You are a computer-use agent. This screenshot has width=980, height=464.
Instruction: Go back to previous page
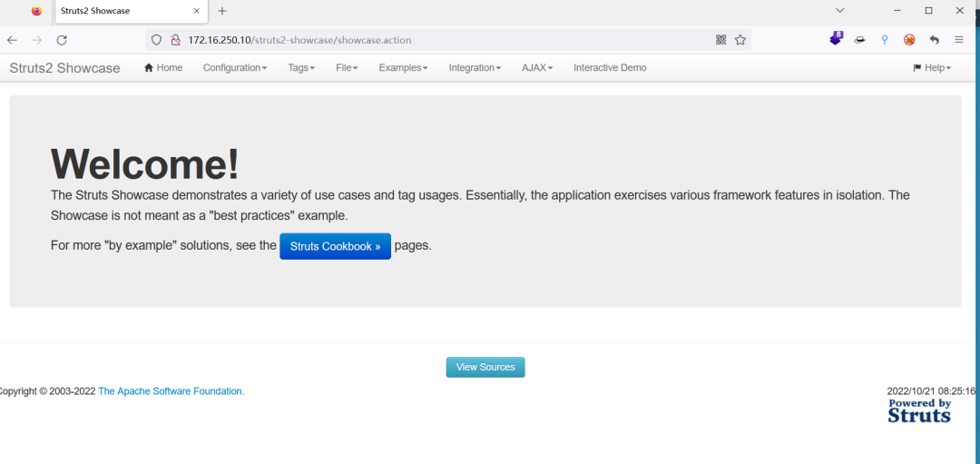12,40
